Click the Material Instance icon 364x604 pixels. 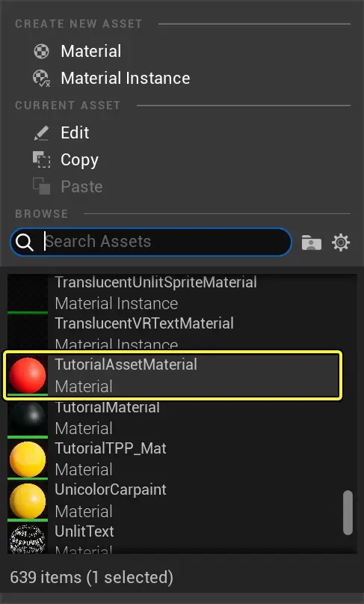41,79
